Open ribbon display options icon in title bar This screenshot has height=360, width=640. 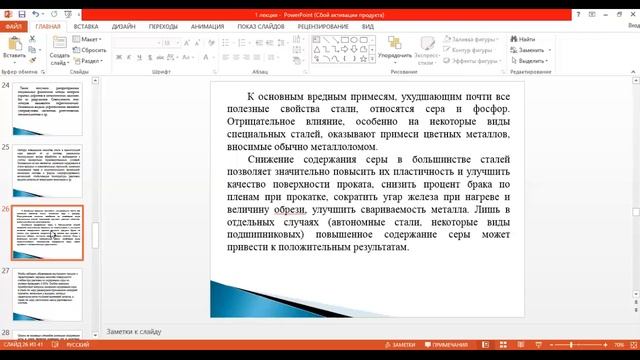(592, 14)
